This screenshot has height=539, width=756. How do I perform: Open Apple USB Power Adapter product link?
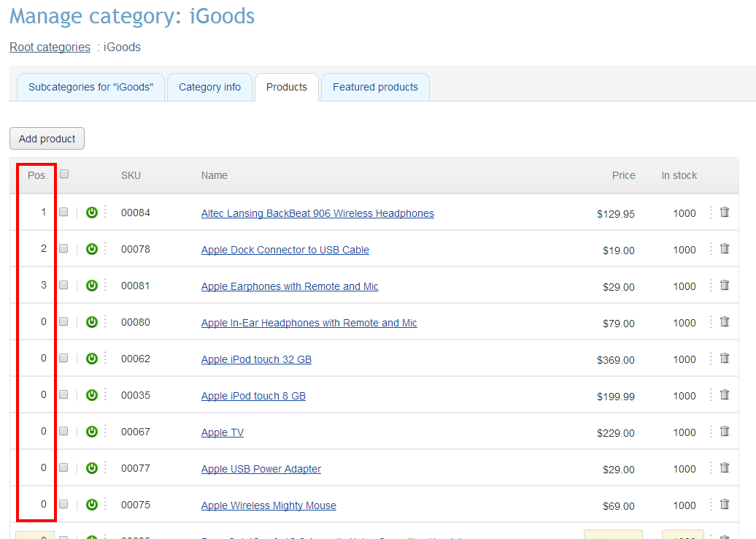(x=261, y=469)
